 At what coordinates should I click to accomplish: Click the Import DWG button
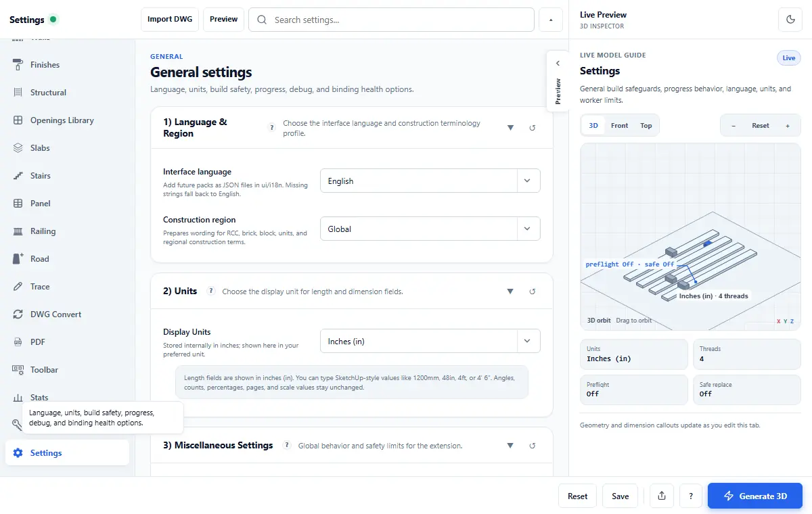pos(170,20)
